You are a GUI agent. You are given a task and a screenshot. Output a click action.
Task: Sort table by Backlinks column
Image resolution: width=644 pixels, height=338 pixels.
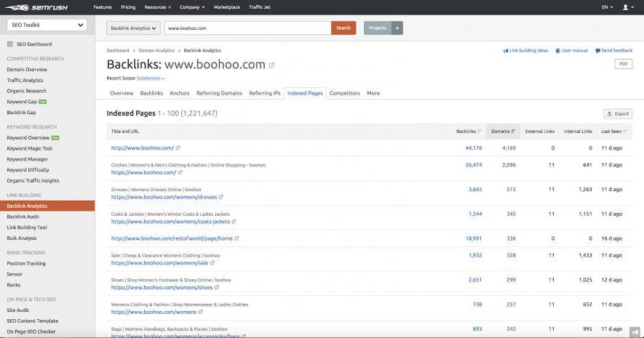click(469, 132)
